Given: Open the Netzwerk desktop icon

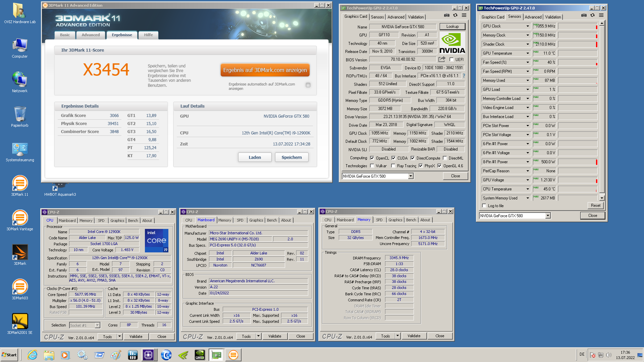Looking at the screenshot, I should [20, 82].
